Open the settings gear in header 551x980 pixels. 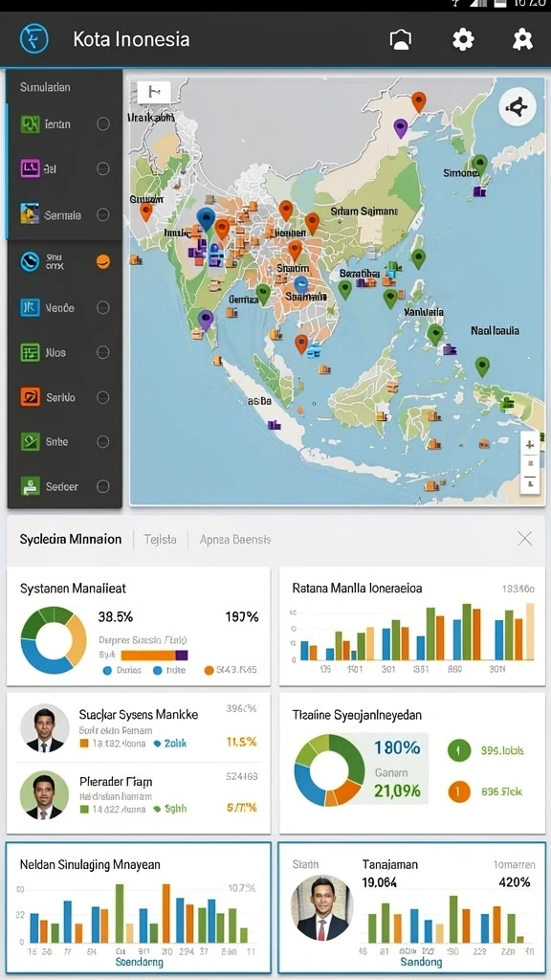463,40
